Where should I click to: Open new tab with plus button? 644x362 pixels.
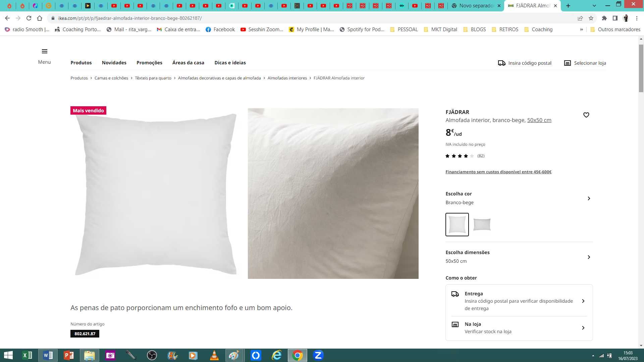pyautogui.click(x=568, y=6)
